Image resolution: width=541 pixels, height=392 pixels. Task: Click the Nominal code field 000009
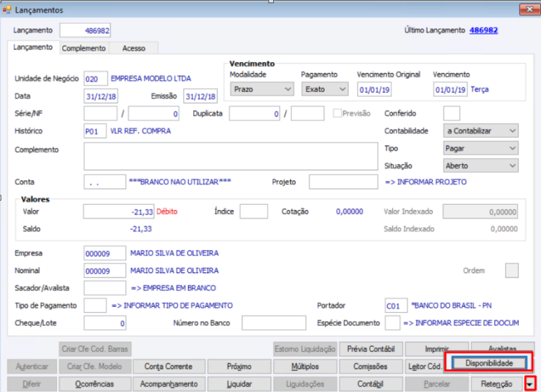point(105,270)
